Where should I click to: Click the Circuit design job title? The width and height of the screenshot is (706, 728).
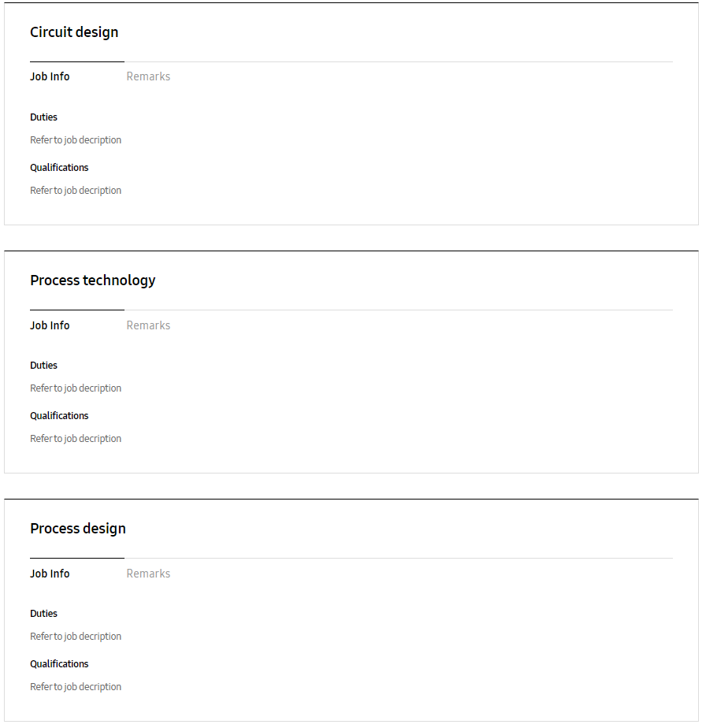click(x=74, y=32)
